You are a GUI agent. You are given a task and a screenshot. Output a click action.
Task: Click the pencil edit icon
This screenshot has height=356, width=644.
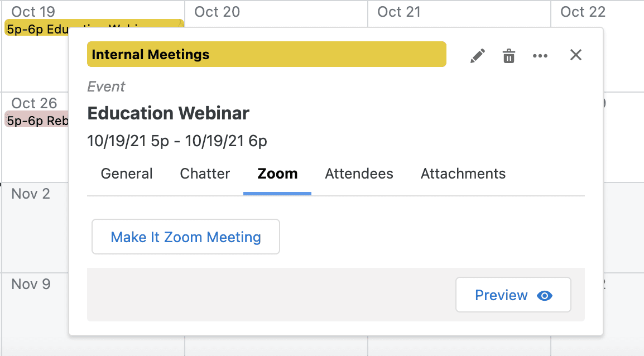click(x=478, y=56)
